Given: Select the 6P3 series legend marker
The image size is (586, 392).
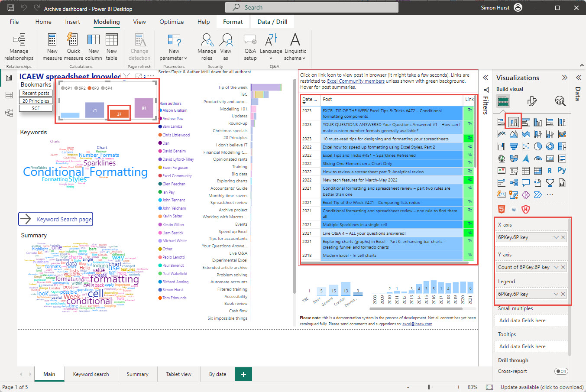Looking at the screenshot, I should point(90,88).
